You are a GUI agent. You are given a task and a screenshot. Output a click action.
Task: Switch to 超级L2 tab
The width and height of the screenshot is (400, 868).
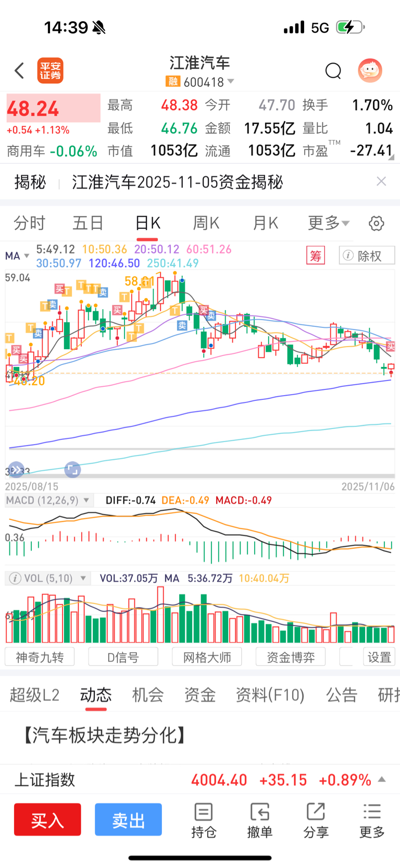pos(34,695)
